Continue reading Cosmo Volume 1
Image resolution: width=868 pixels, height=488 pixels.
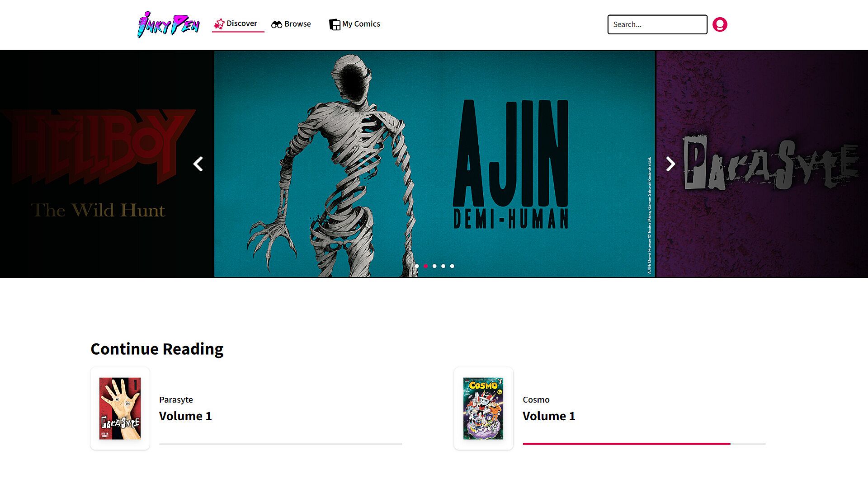[x=610, y=408]
